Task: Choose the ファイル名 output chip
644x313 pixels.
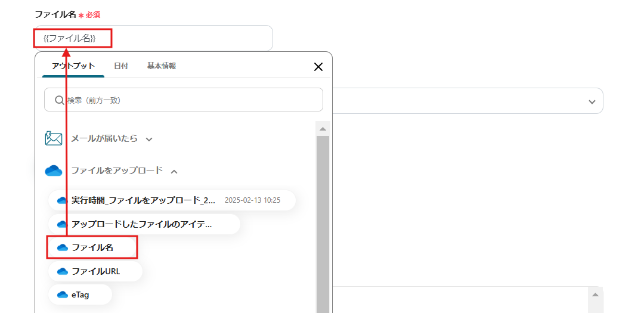Action: tap(92, 247)
